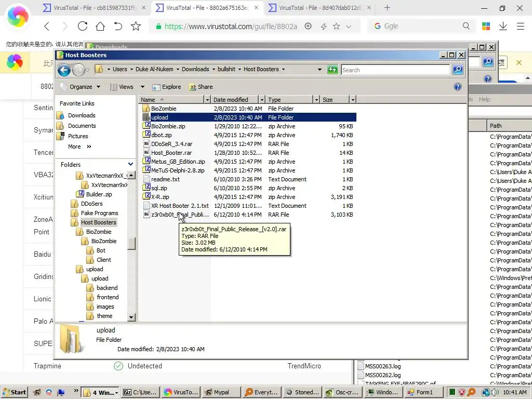This screenshot has width=532, height=399.
Task: Open Help menu in background window
Action: pyautogui.click(x=484, y=99)
